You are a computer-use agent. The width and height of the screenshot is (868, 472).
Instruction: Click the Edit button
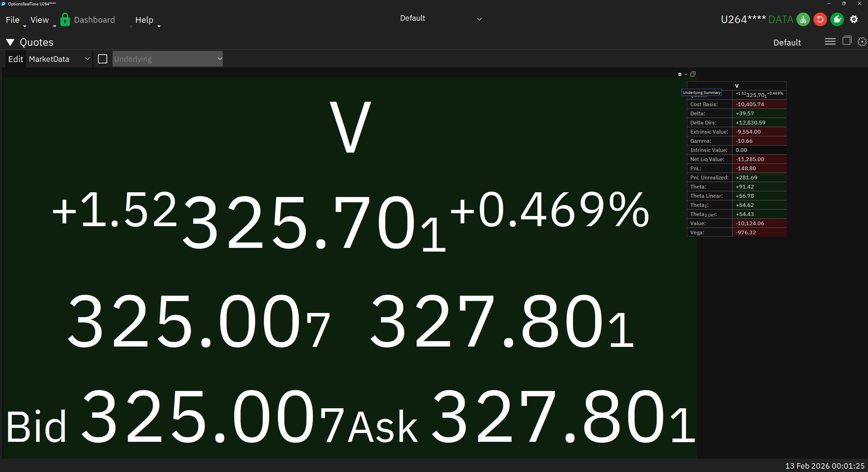coord(16,59)
